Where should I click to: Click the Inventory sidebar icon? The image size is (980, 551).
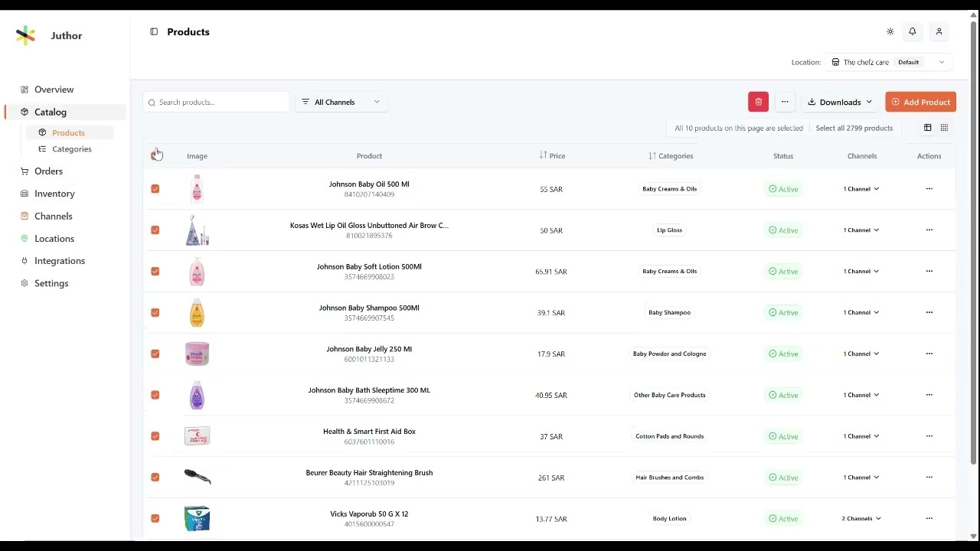point(24,194)
